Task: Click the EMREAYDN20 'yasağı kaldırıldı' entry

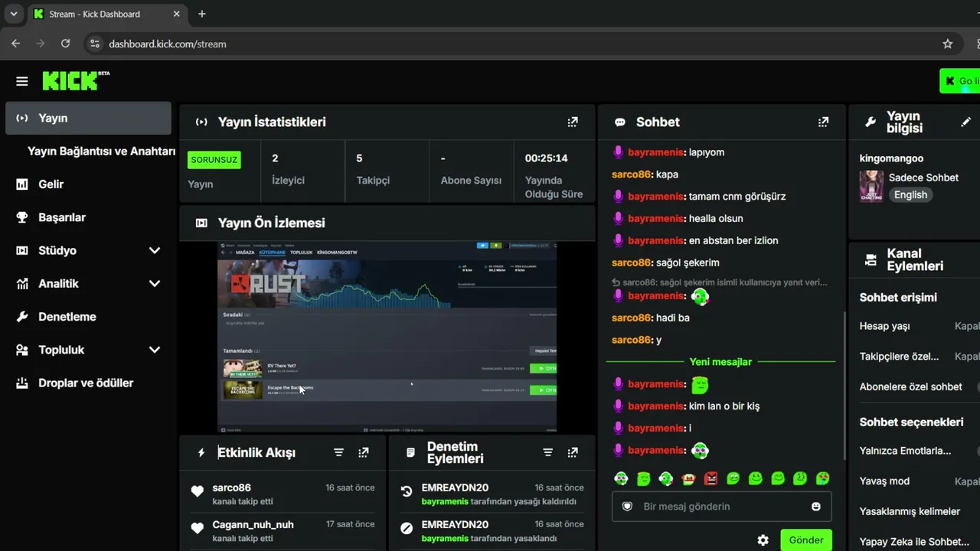Action: coord(491,494)
